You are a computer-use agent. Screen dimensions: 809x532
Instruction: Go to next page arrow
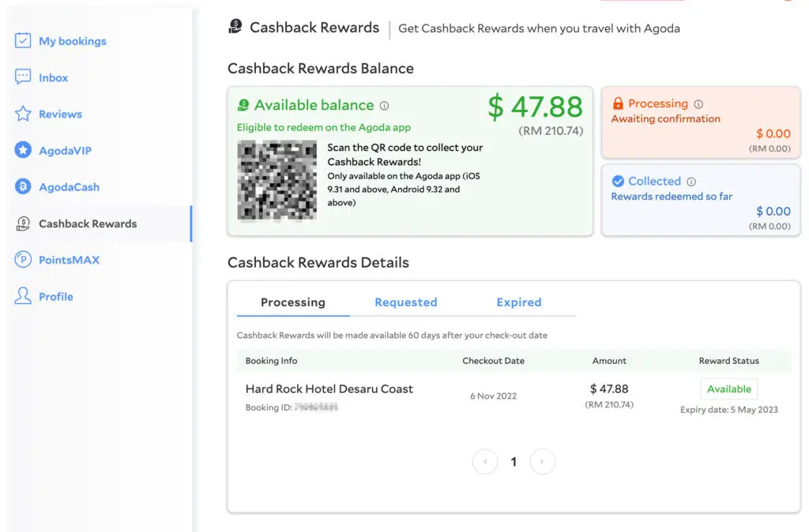(542, 462)
